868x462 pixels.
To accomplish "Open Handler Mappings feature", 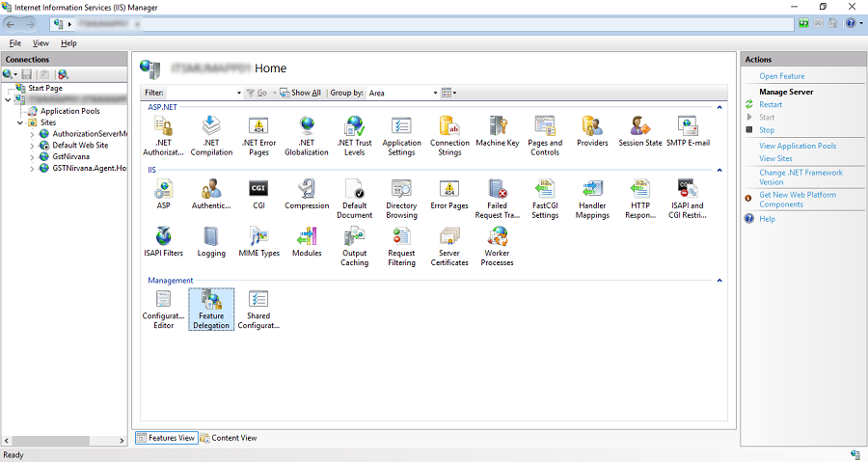I will pyautogui.click(x=592, y=199).
